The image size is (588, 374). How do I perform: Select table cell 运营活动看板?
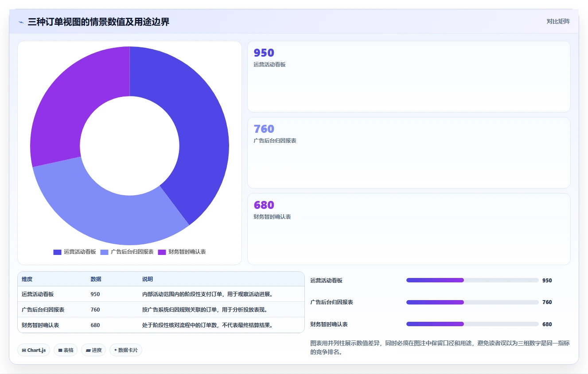pos(38,294)
